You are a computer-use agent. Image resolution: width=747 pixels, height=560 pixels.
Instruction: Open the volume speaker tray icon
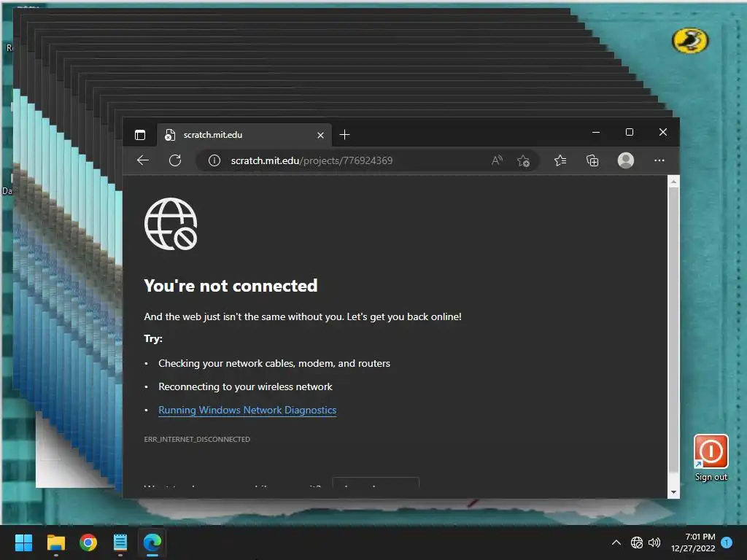[654, 542]
